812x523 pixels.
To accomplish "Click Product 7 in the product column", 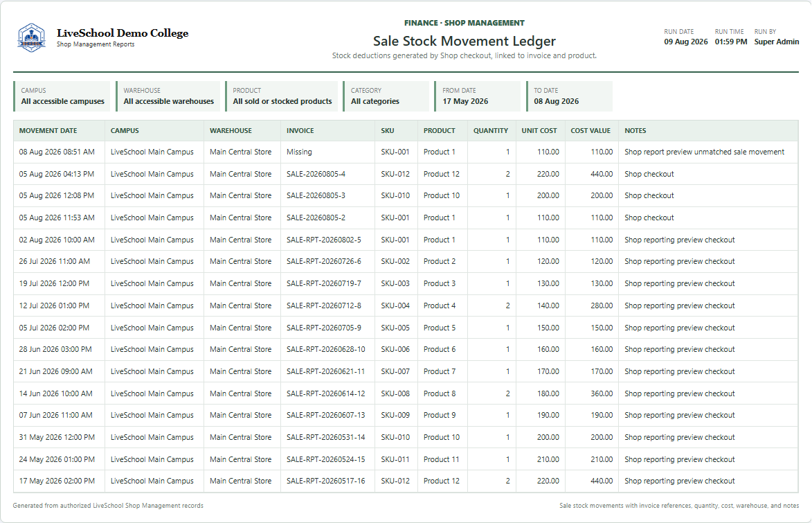I will coord(440,372).
